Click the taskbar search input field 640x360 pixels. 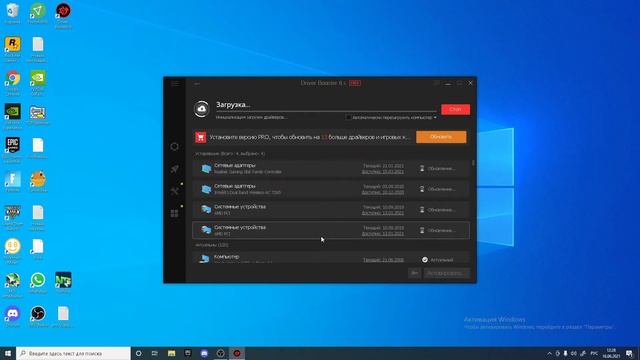coord(73,353)
